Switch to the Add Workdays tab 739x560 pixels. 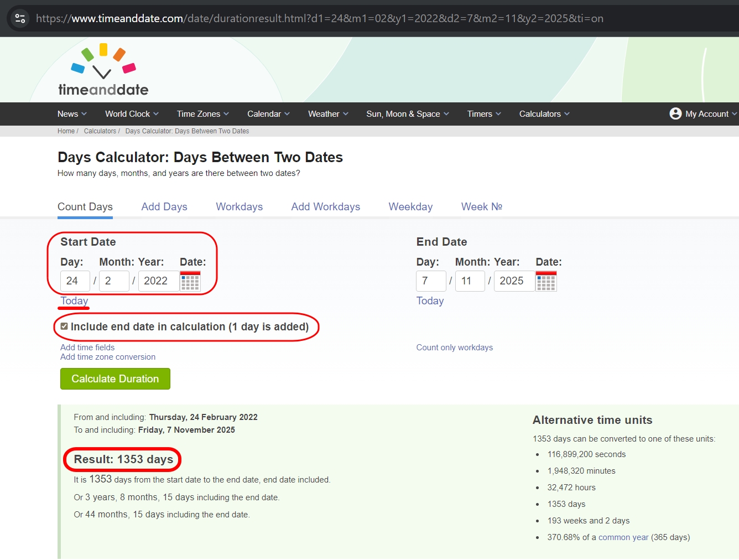tap(326, 207)
